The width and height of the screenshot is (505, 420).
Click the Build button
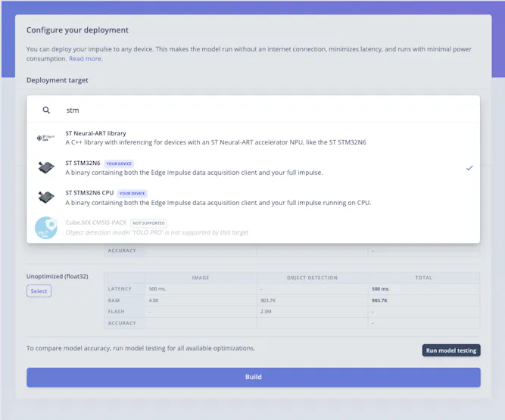pyautogui.click(x=254, y=377)
